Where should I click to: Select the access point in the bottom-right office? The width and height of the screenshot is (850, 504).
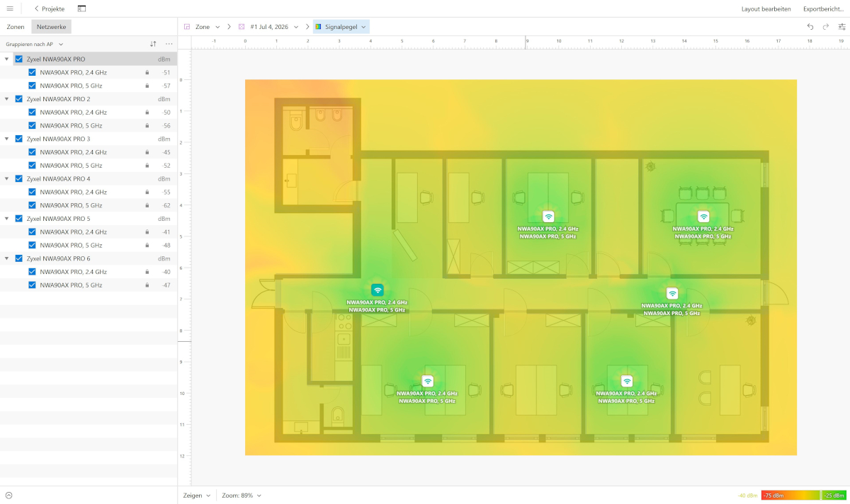click(627, 381)
